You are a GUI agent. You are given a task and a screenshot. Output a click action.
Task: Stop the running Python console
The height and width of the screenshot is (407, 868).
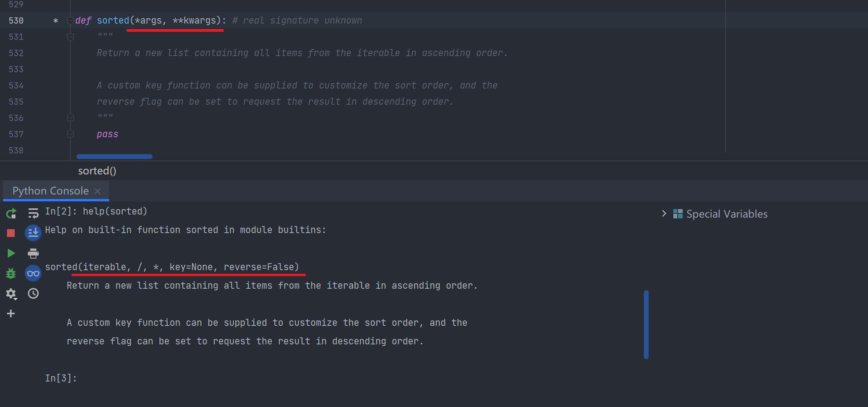11,233
